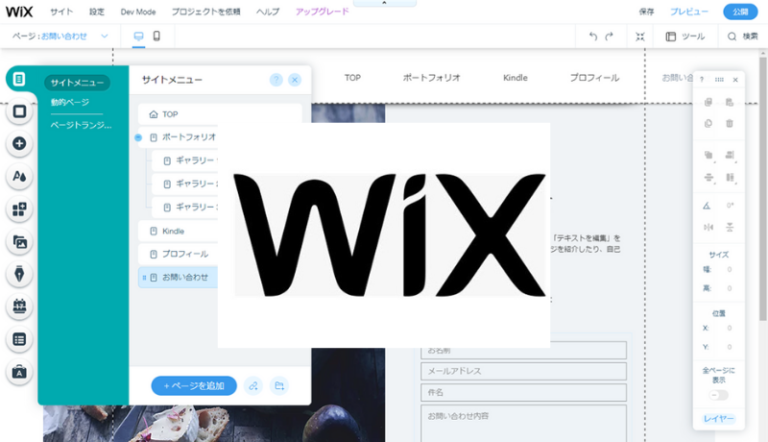This screenshot has height=442, width=768.
Task: Open the Bookings calendar icon
Action: tap(19, 306)
